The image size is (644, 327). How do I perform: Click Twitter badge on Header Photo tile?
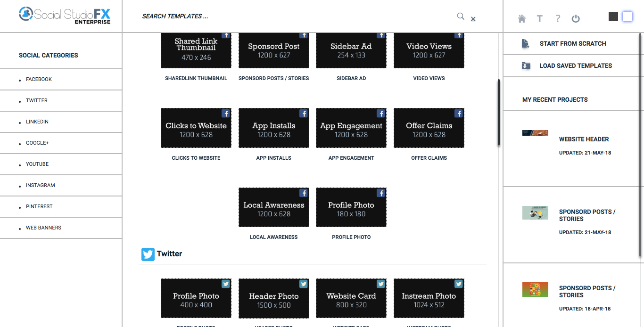(x=304, y=284)
